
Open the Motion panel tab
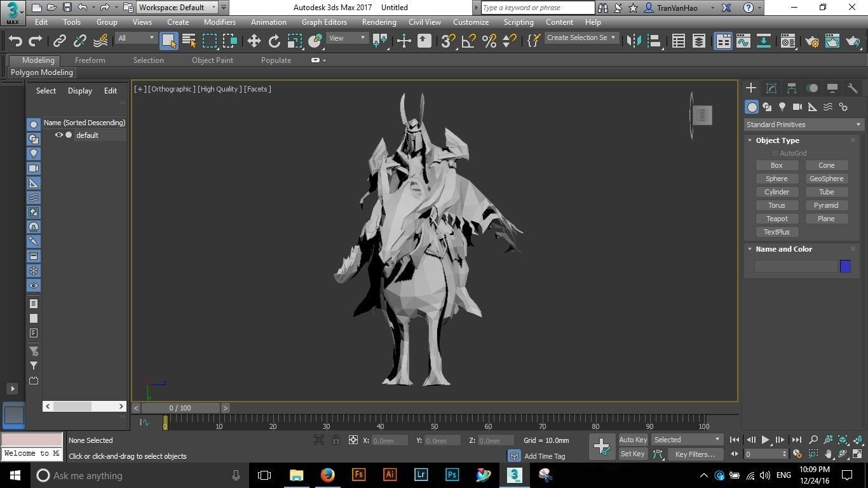(812, 88)
